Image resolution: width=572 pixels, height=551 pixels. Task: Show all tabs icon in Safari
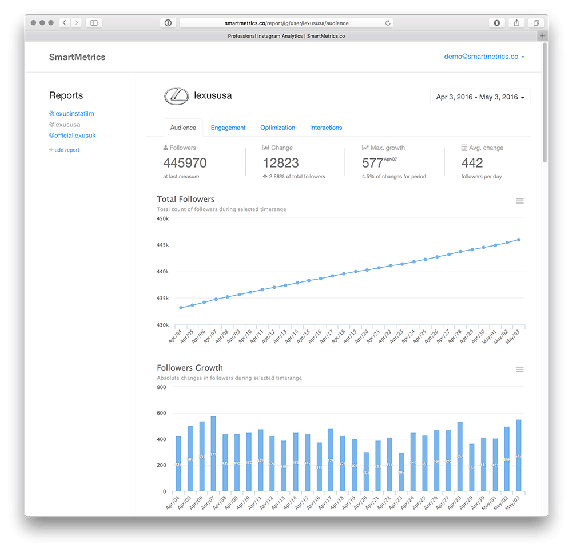pyautogui.click(x=536, y=23)
